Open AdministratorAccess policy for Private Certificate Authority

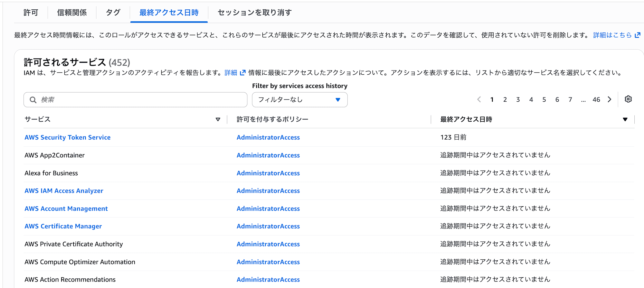coord(268,244)
